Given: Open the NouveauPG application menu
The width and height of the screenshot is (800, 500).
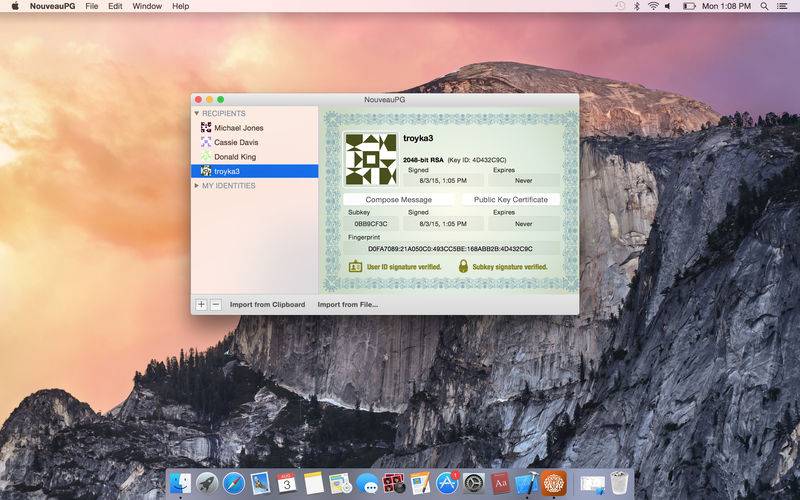Looking at the screenshot, I should click(53, 6).
